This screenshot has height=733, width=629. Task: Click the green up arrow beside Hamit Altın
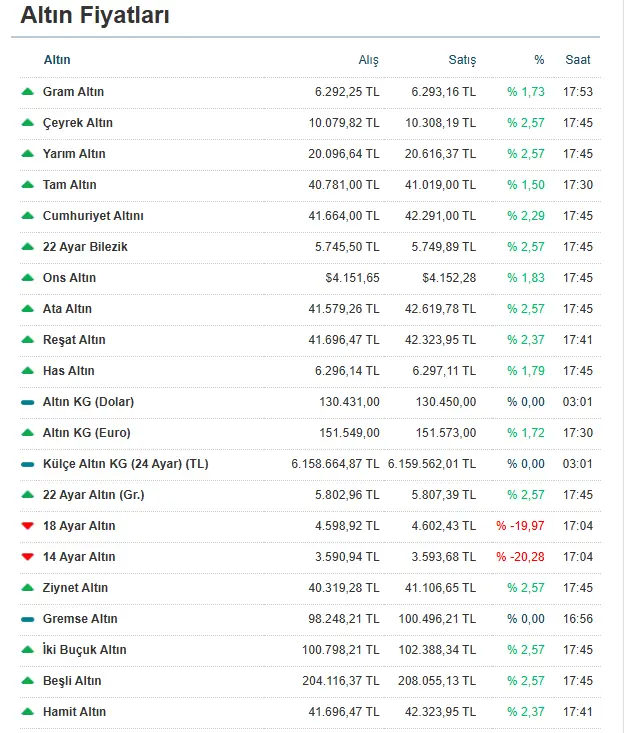tap(28, 711)
